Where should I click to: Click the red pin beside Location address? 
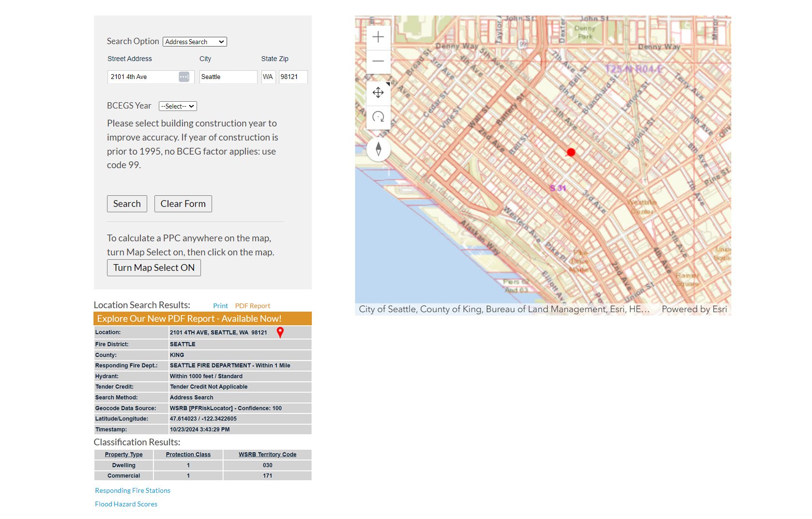280,332
